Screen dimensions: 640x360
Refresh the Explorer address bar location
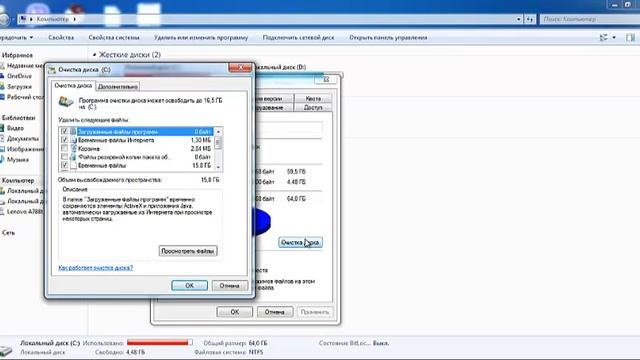coord(530,19)
